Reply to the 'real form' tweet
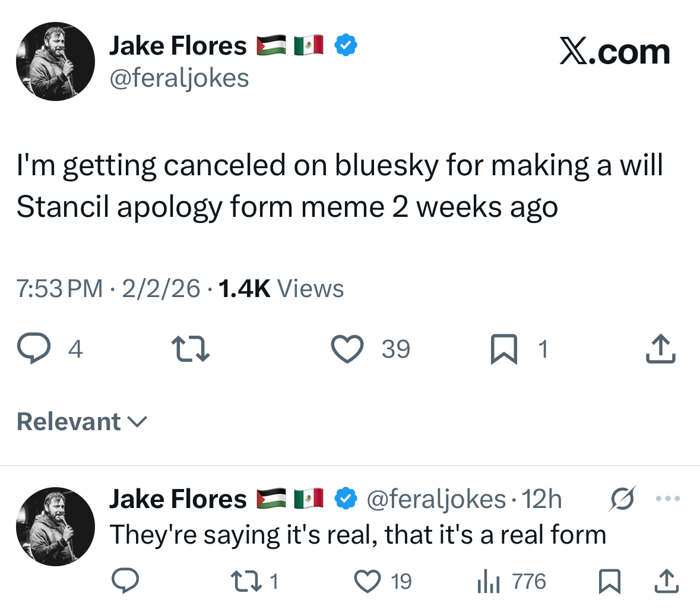The width and height of the screenshot is (700, 609). tap(126, 581)
